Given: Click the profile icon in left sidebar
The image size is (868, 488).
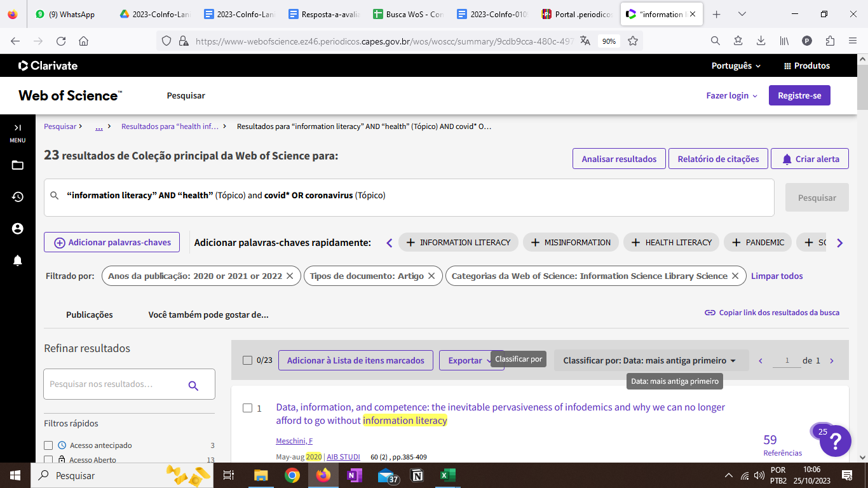Looking at the screenshot, I should coord(18,229).
